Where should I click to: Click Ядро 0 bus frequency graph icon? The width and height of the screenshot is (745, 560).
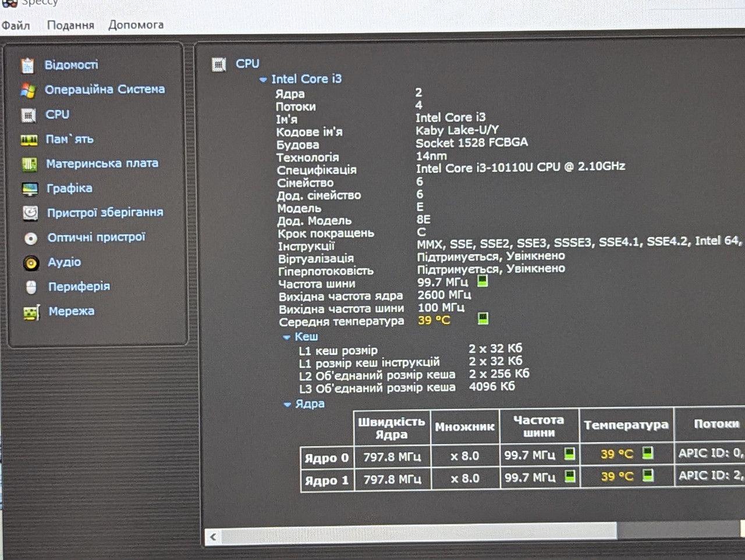point(570,454)
